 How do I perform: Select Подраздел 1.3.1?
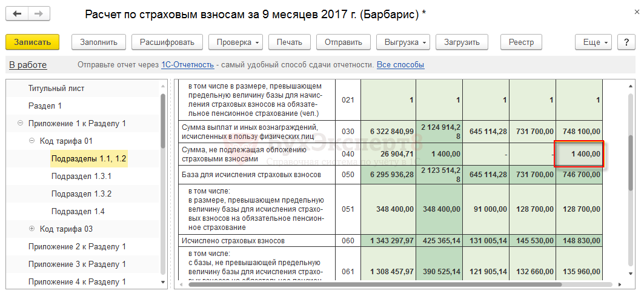coord(81,176)
